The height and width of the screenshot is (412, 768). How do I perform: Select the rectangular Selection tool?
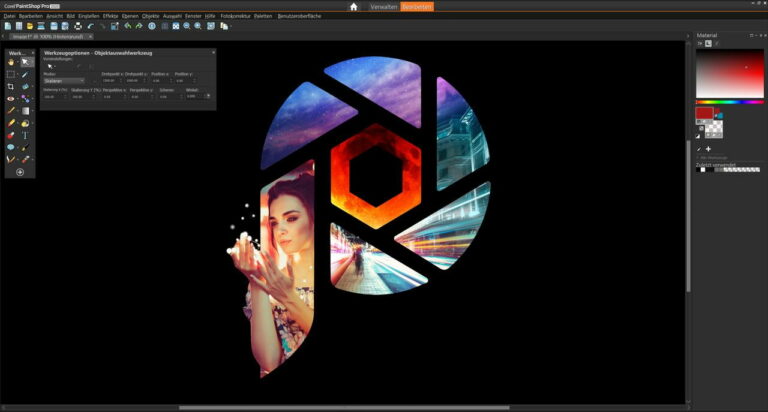[x=11, y=74]
